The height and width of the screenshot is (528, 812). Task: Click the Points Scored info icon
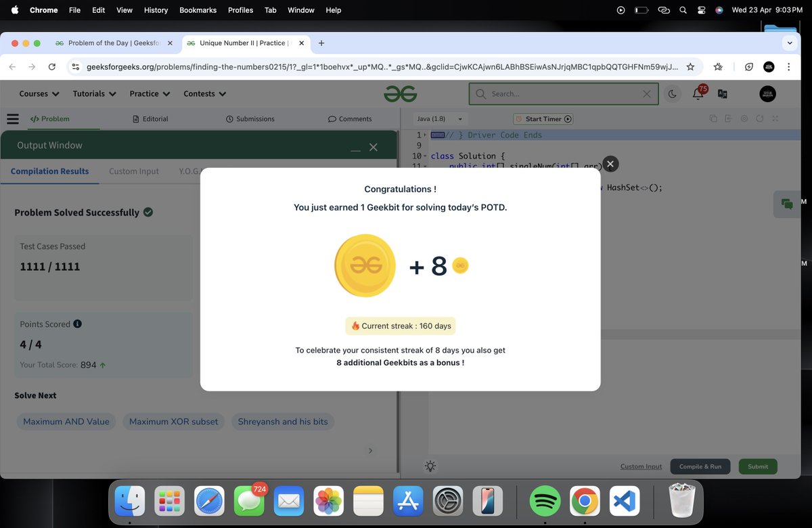point(77,324)
